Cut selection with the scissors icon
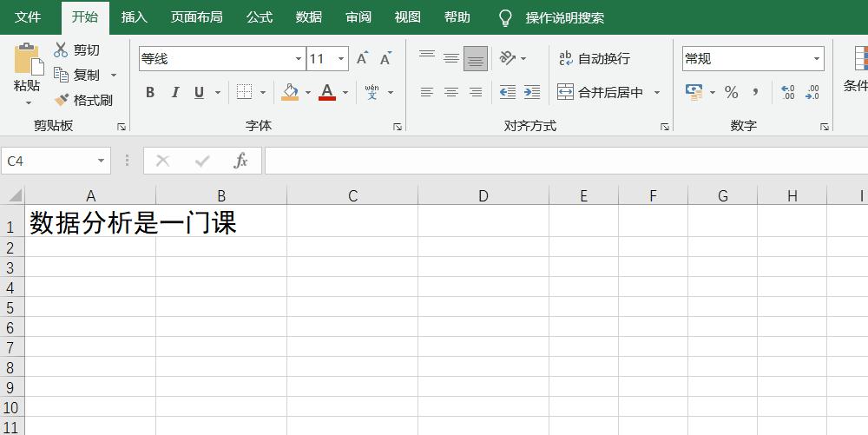Screen dimensions: 868x435 [61, 49]
